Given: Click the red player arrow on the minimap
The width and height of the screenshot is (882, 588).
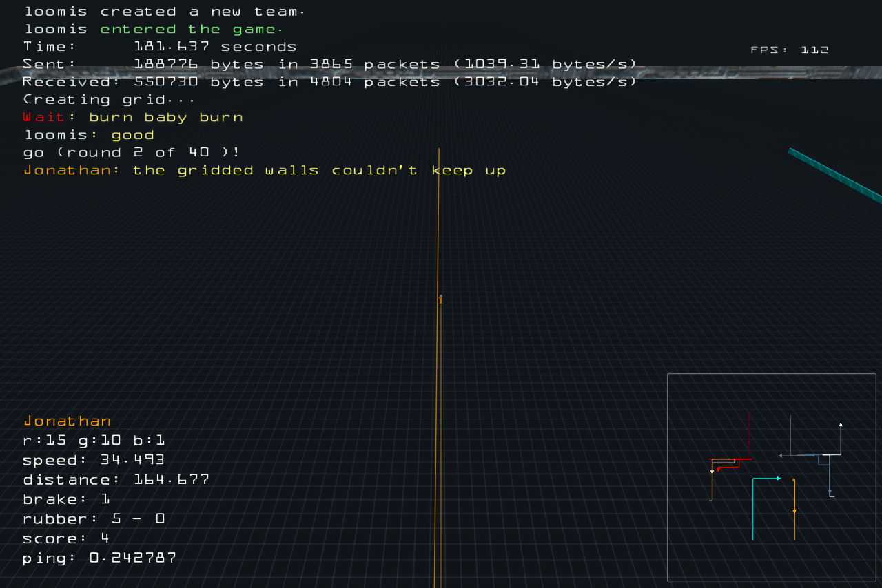Looking at the screenshot, I should coord(718,470).
